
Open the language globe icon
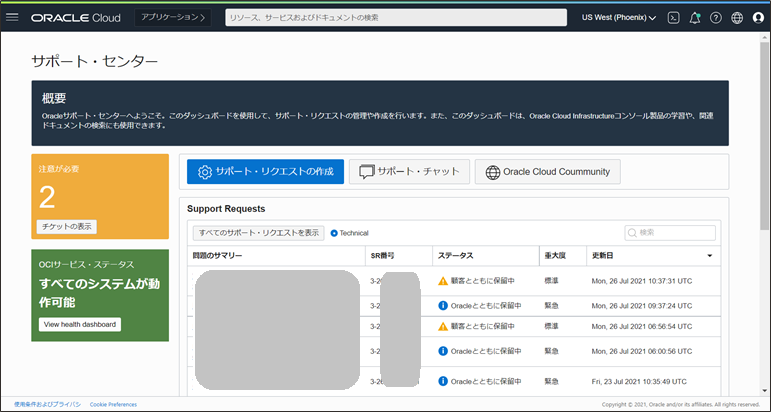click(737, 18)
